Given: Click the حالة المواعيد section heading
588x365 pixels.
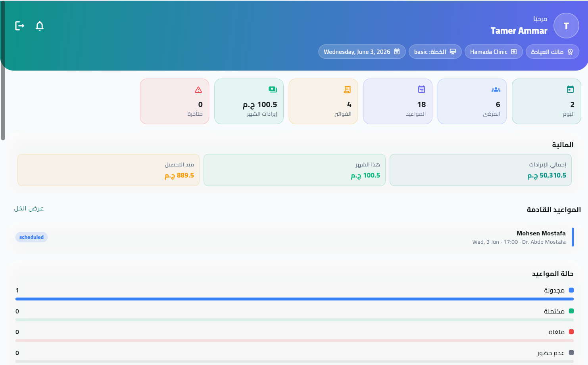Looking at the screenshot, I should (x=553, y=274).
